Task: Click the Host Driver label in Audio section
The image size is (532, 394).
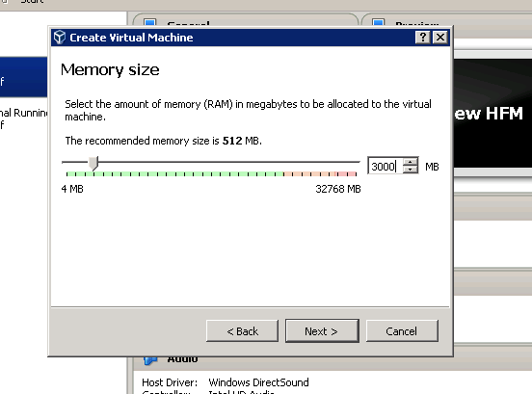Action: (170, 382)
